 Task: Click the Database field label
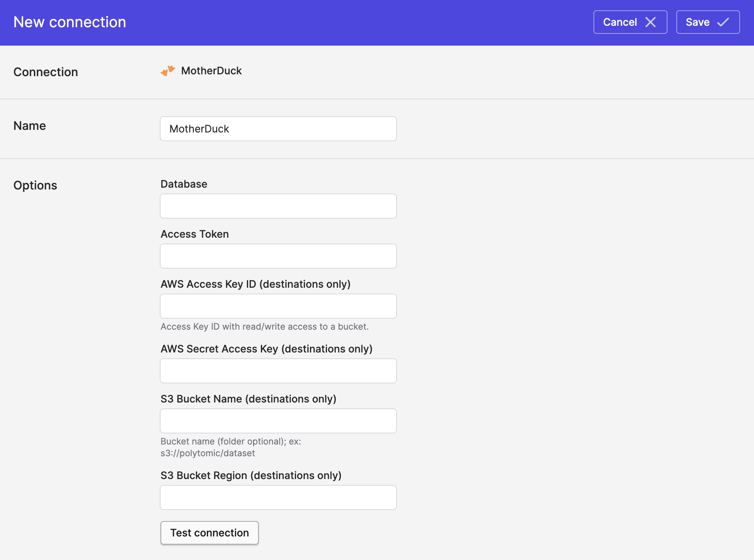[184, 184]
